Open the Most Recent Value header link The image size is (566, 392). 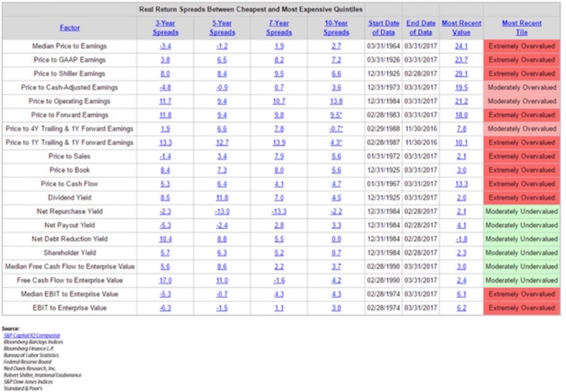(461, 28)
